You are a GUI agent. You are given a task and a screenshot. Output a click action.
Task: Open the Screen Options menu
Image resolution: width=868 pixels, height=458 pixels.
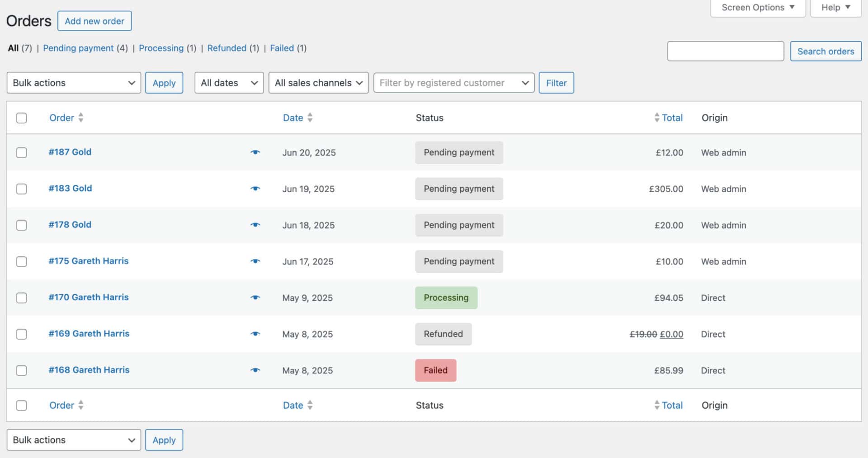tap(757, 7)
